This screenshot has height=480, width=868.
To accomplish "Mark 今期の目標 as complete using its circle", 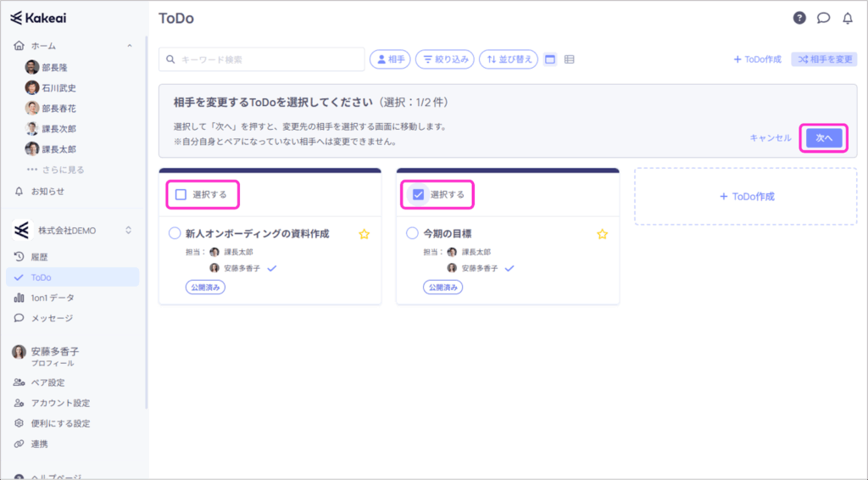I will pyautogui.click(x=413, y=233).
